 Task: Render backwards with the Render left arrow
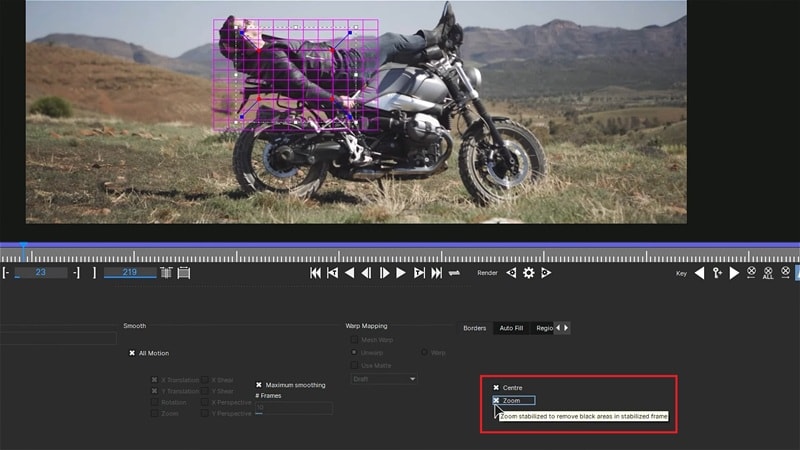[511, 273]
